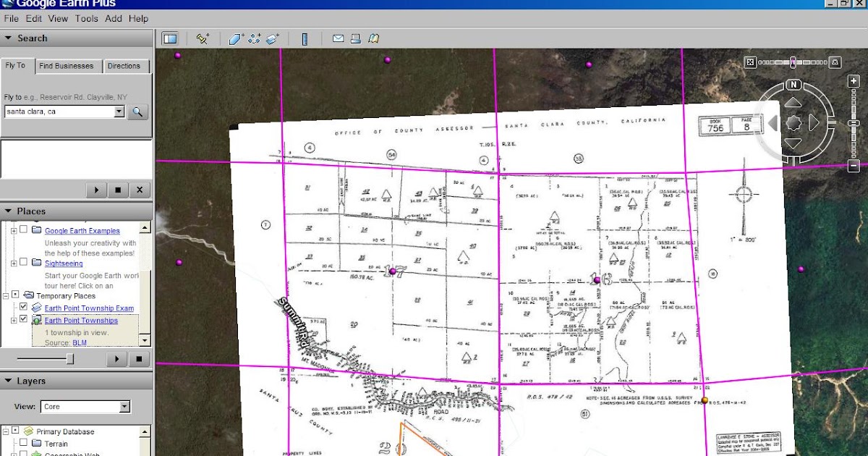Collapse the Primary Database tree node
This screenshot has width=868, height=456.
[5, 431]
